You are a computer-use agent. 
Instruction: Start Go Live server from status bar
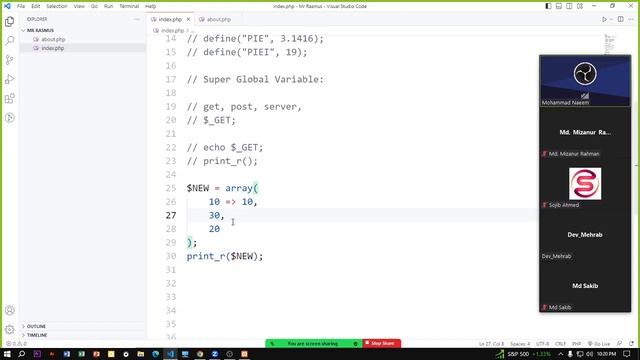[x=599, y=344]
